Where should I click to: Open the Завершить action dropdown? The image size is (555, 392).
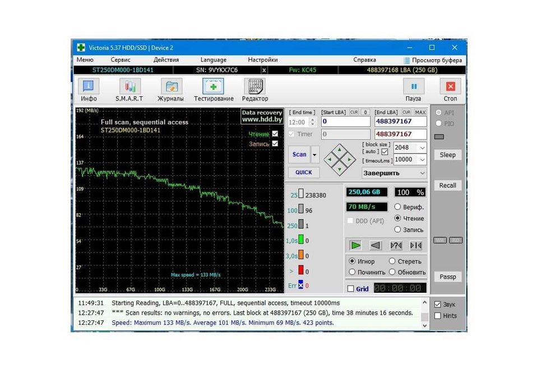394,173
